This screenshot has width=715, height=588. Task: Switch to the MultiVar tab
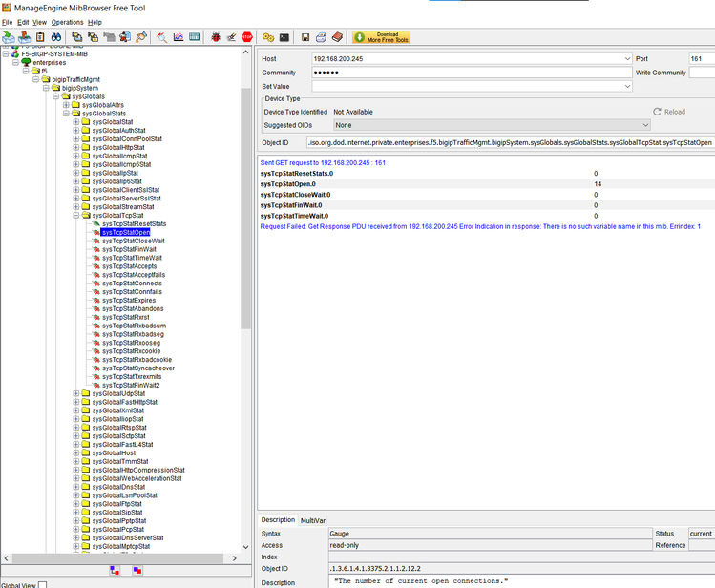coord(313,520)
